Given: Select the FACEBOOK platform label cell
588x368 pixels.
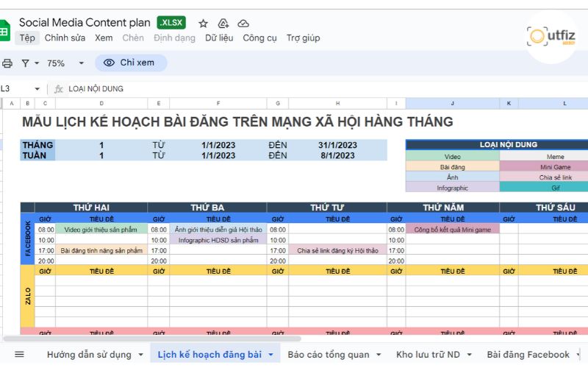Looking at the screenshot, I should click(x=28, y=238).
